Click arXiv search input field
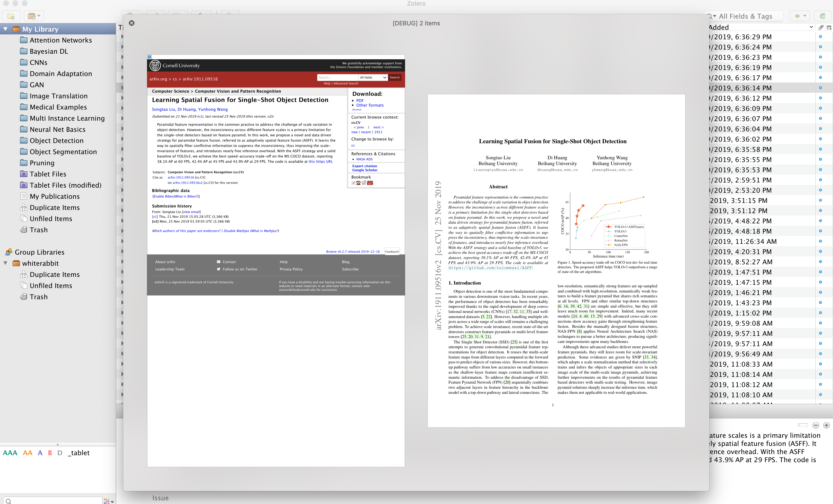Screen dimensions: 833x504 337,77
